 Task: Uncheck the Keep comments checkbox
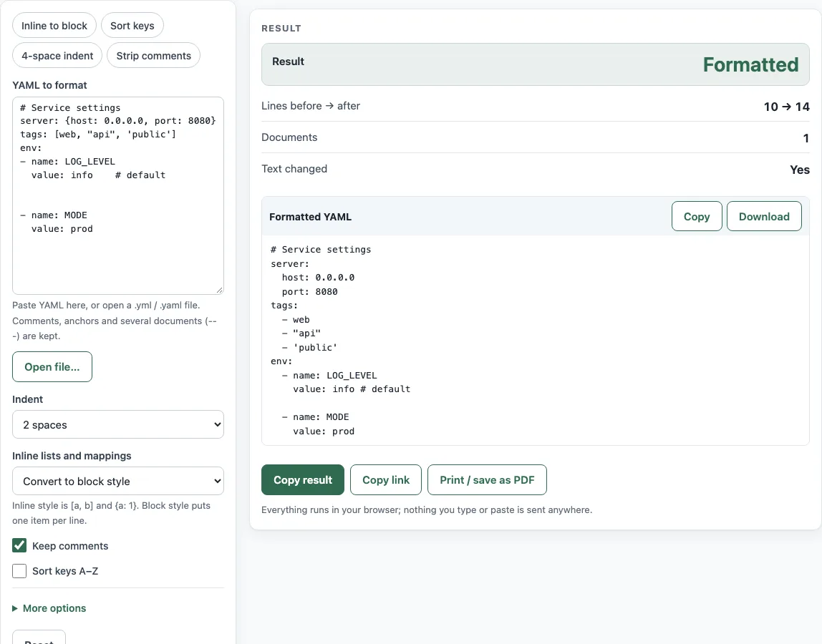[19, 545]
